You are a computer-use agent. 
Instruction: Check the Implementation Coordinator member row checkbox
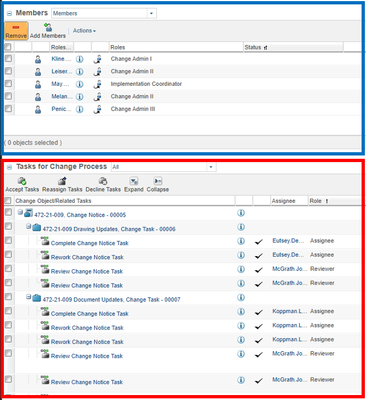click(8, 83)
